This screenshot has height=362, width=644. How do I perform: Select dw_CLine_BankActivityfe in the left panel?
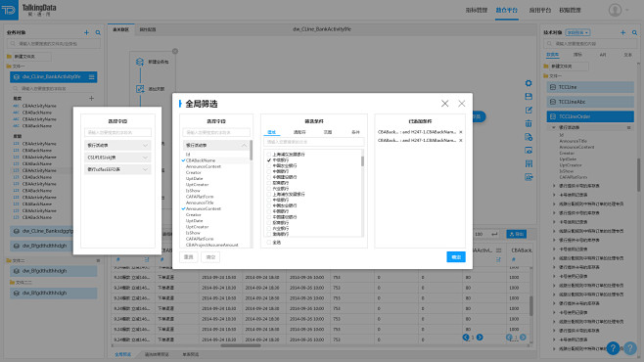(x=54, y=76)
